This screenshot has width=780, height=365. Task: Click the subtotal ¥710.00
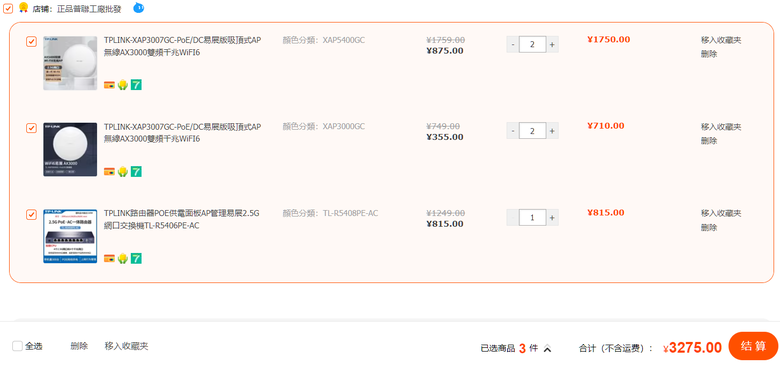pyautogui.click(x=605, y=126)
